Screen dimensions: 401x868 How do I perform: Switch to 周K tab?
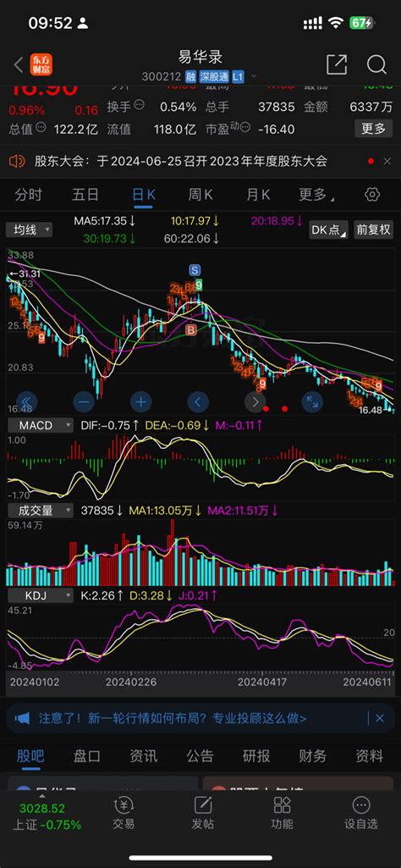pos(200,194)
